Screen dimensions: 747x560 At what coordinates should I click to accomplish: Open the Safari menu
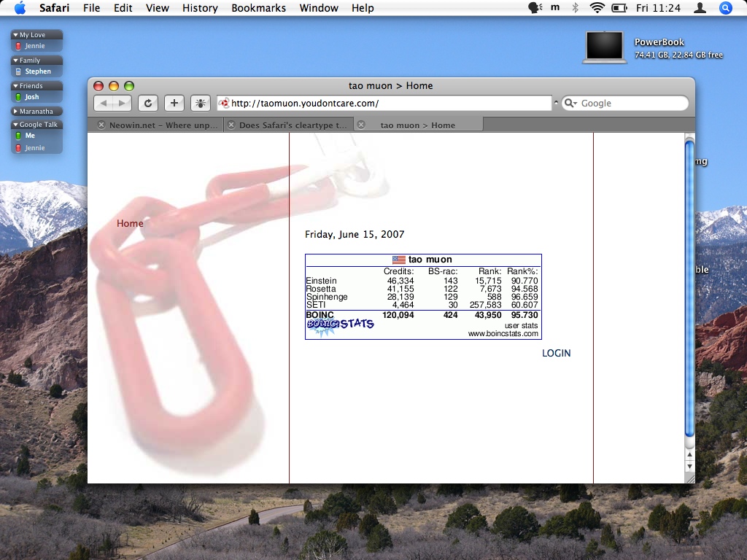54,7
